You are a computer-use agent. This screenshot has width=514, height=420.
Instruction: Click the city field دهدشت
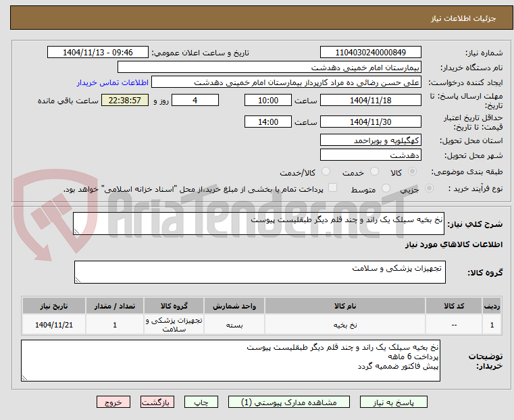pyautogui.click(x=370, y=155)
